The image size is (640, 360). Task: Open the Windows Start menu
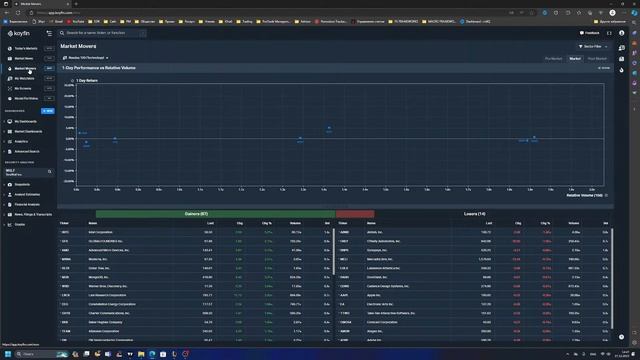[x=7, y=354]
